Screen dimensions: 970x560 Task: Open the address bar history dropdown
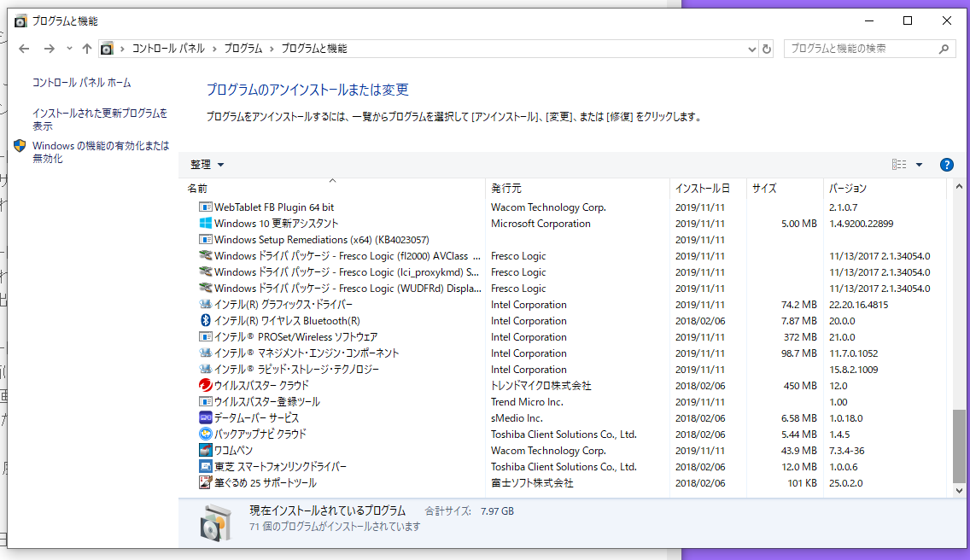pyautogui.click(x=751, y=49)
